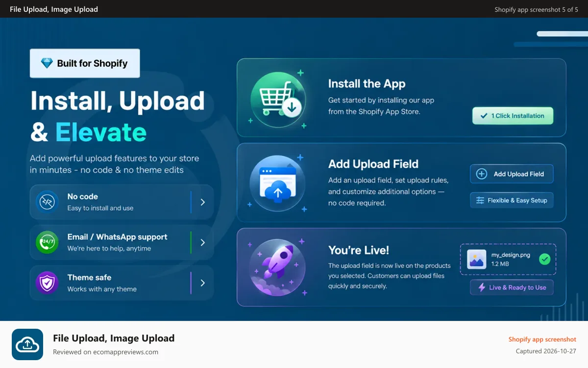Click the Flexible & Easy Setup button

point(512,201)
